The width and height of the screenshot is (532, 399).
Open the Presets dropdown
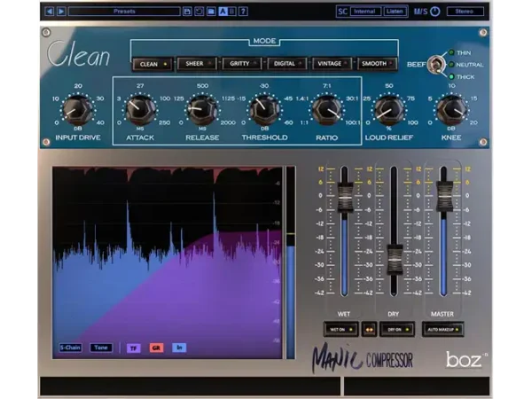[124, 12]
